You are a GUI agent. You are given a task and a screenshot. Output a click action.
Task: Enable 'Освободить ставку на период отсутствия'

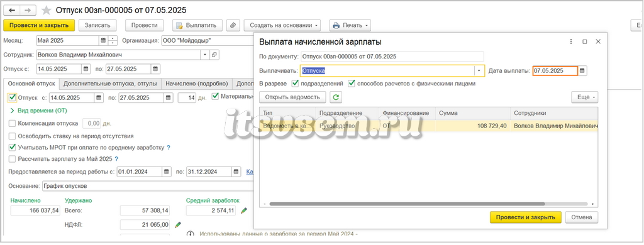(12, 136)
